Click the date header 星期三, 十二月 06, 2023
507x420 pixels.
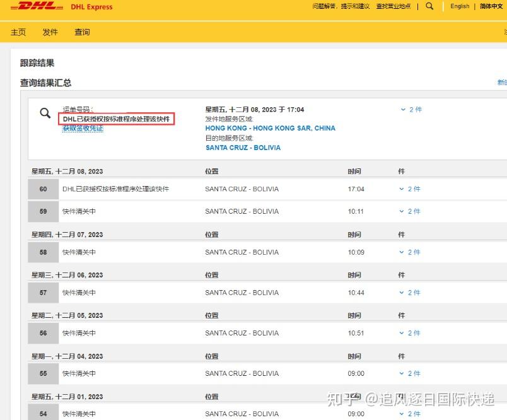click(67, 275)
